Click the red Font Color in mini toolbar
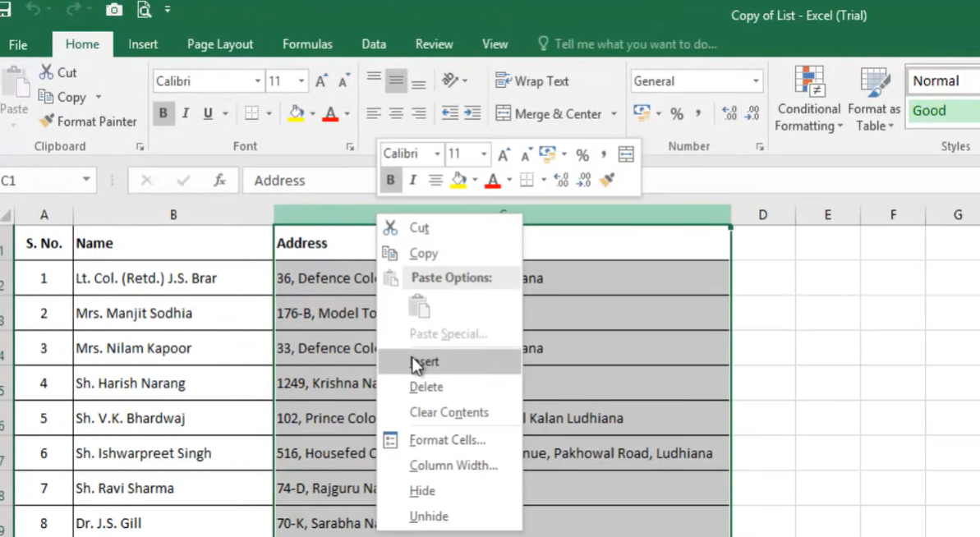Viewport: 980px width, 537px height. coord(493,181)
